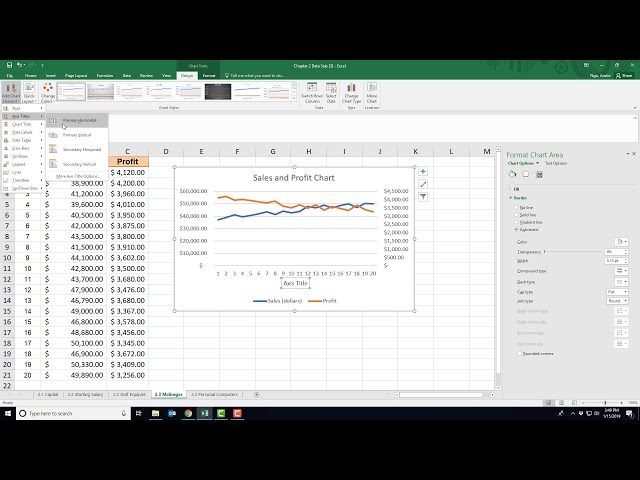Image resolution: width=640 pixels, height=480 pixels.
Task: Open the Data Labels submenu
Action: (23, 132)
